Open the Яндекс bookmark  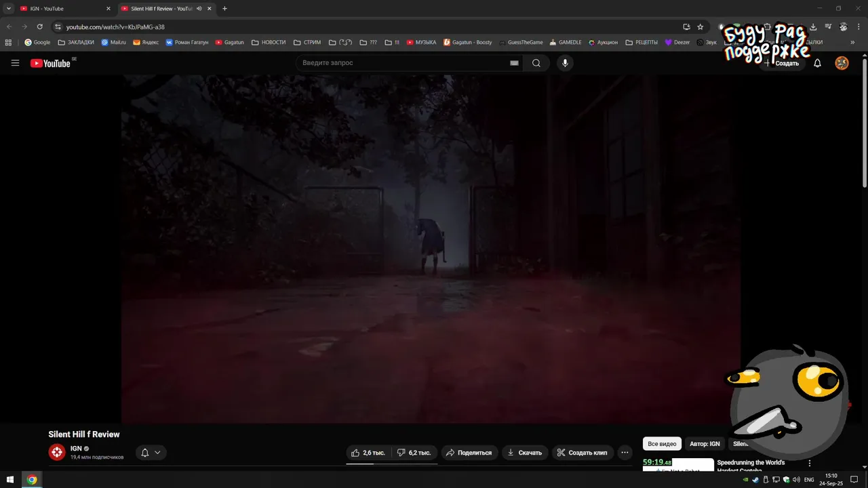click(146, 42)
